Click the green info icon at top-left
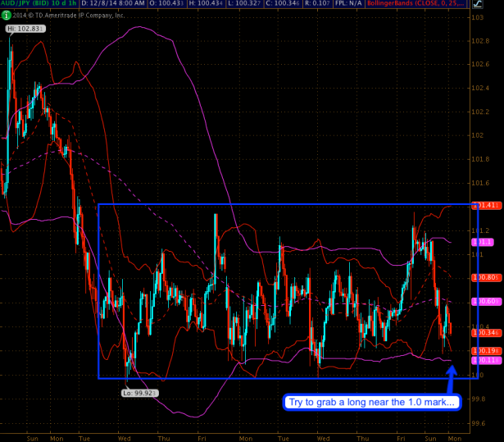This screenshot has height=442, width=504. click(x=6, y=14)
